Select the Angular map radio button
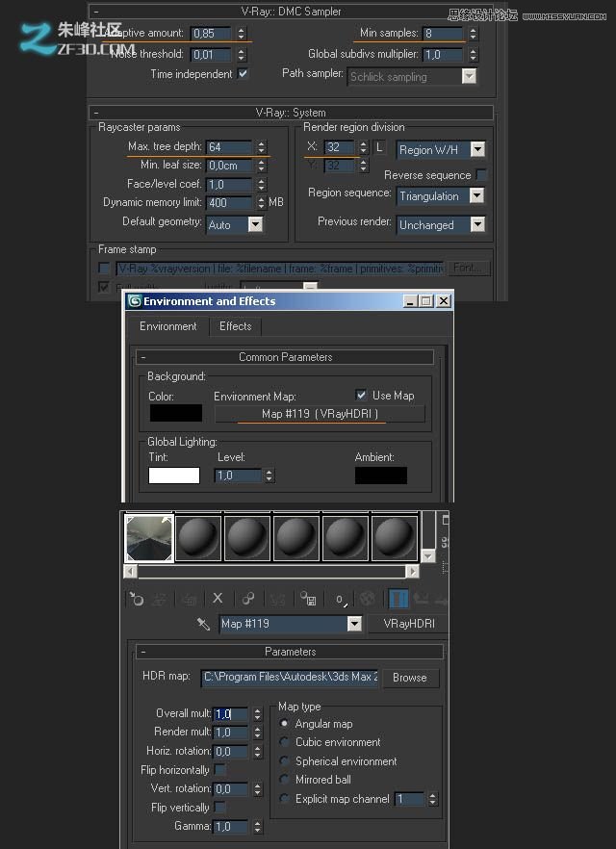Screen dimensions: 616x849 pyautogui.click(x=284, y=724)
